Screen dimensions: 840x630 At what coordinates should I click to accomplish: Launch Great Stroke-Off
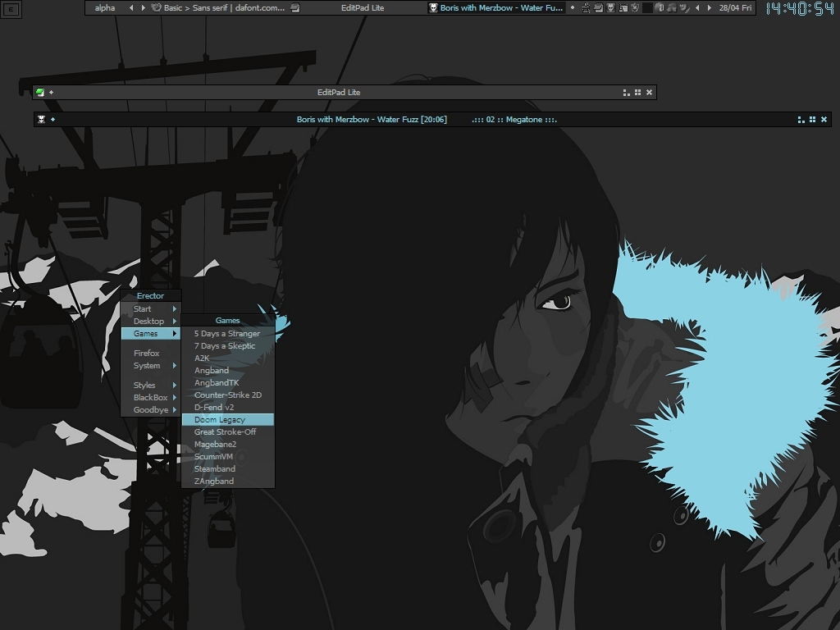tap(228, 431)
